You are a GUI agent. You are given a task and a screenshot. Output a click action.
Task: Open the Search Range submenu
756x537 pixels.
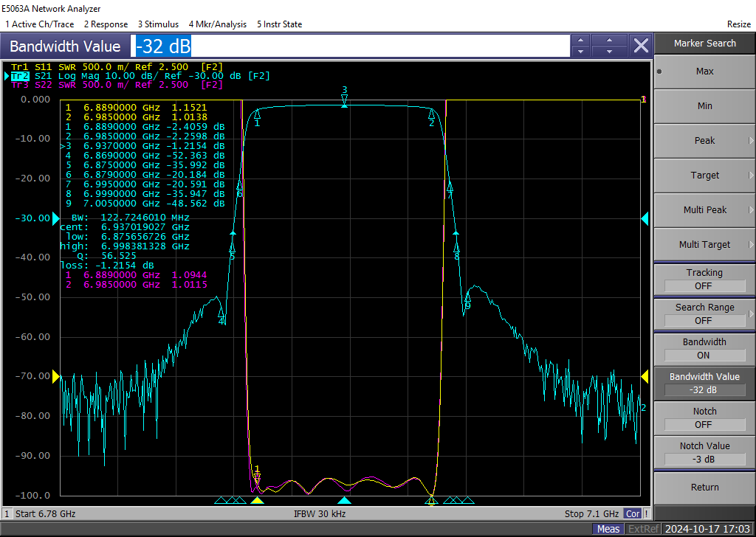(x=704, y=313)
